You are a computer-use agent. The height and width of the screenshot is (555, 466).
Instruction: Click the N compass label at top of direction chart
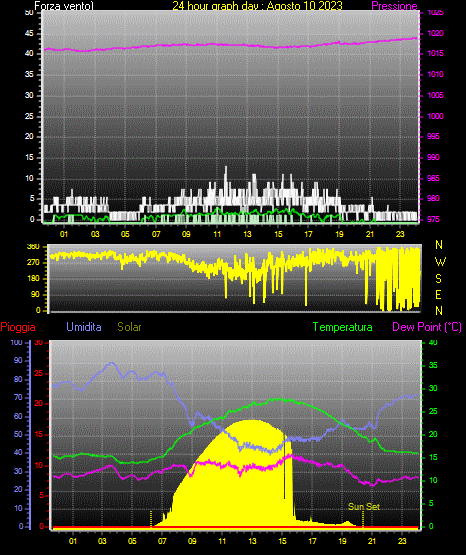tap(439, 245)
